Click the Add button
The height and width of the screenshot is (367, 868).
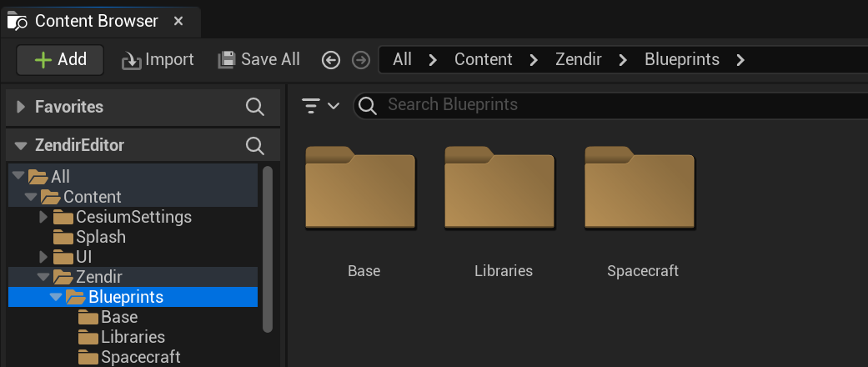60,60
